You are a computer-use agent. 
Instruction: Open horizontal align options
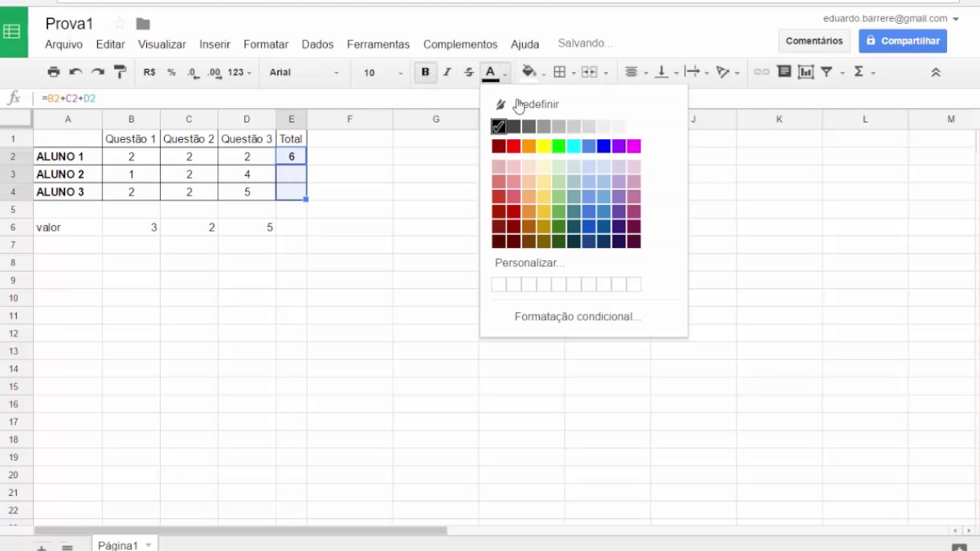click(631, 72)
